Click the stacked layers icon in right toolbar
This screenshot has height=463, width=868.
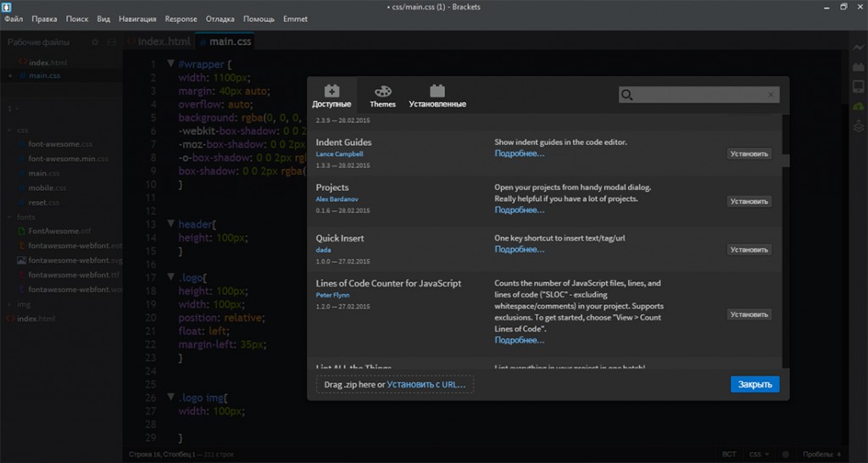(x=858, y=126)
